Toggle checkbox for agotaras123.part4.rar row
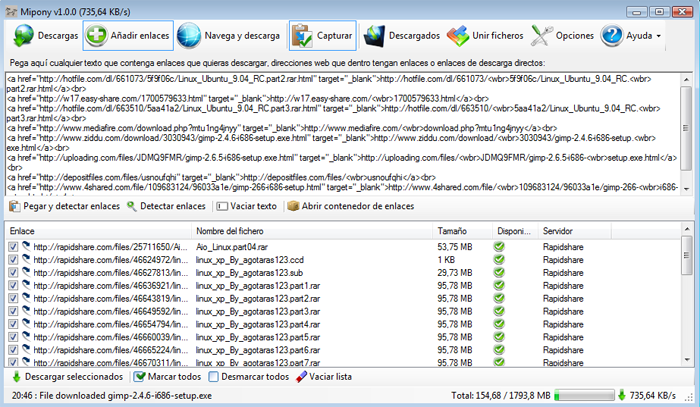 point(13,324)
